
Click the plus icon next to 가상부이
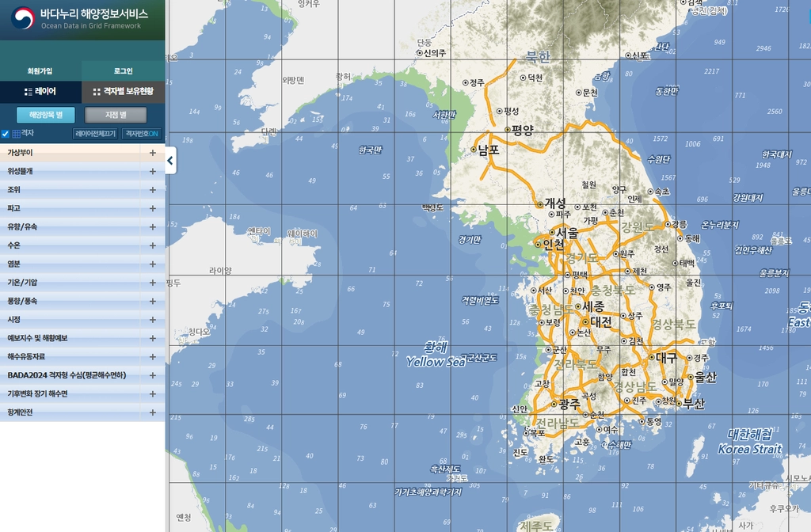pos(153,153)
